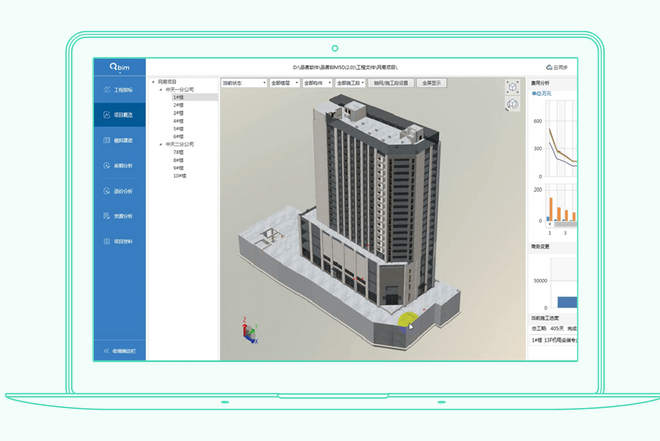Collapse the root project tree node
The image size is (660, 441).
153,82
